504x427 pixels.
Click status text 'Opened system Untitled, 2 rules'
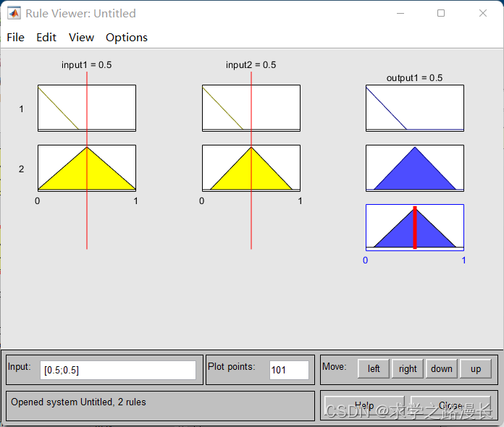click(78, 402)
